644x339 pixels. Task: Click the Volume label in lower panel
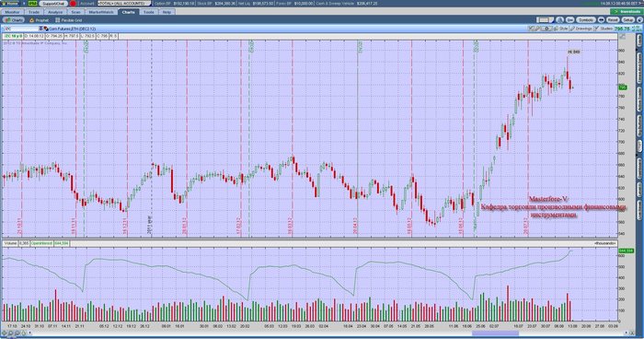(x=11, y=243)
